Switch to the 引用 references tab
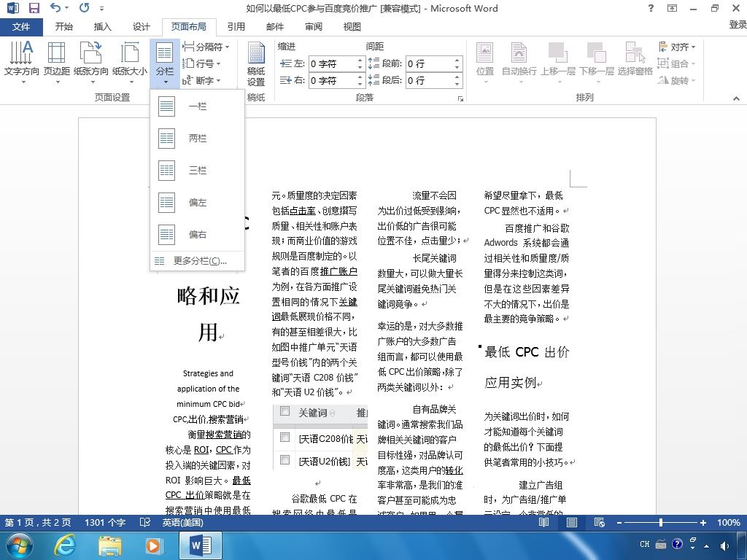The height and width of the screenshot is (560, 747). click(x=236, y=27)
